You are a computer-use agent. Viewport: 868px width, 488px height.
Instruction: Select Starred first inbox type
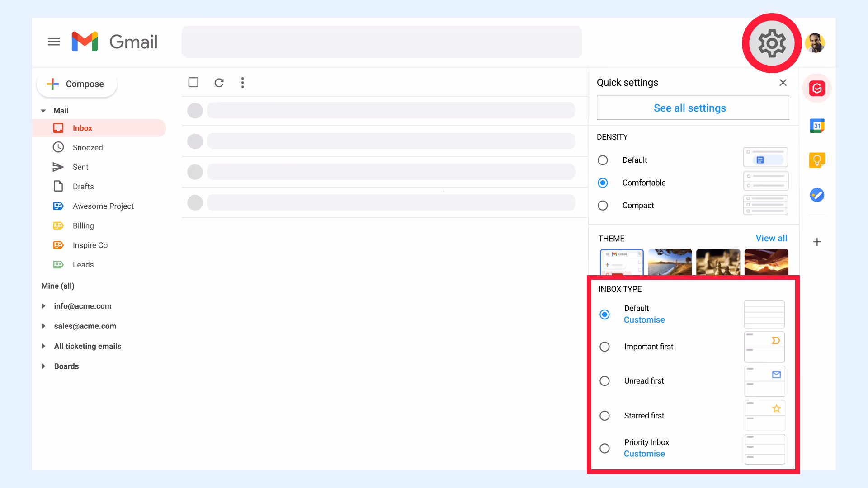click(x=604, y=415)
